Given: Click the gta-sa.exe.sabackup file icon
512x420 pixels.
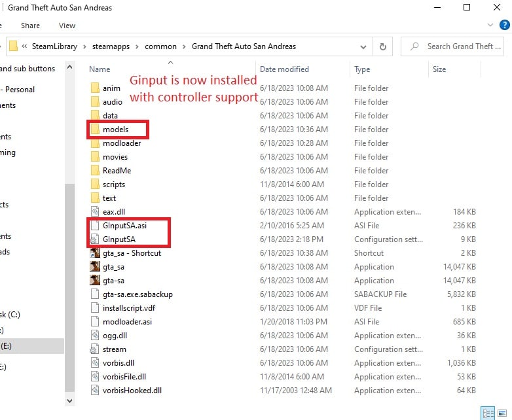Looking at the screenshot, I should [95, 294].
